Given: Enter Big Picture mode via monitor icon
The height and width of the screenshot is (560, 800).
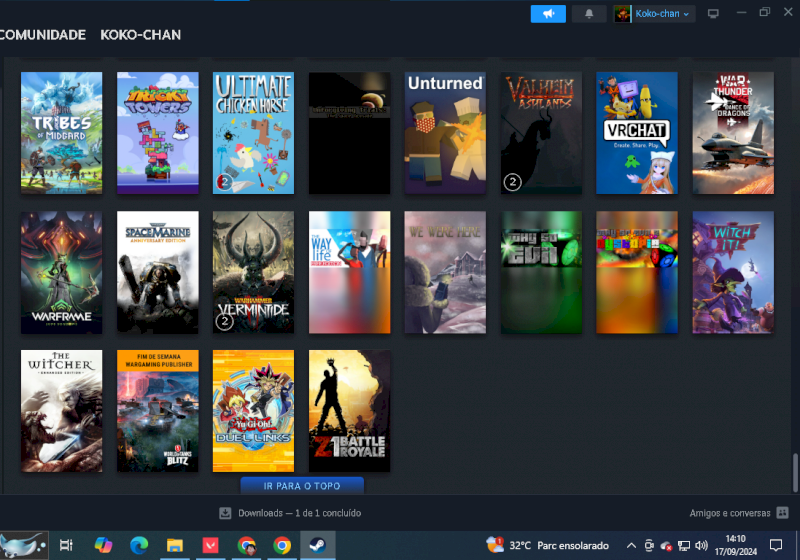Looking at the screenshot, I should [x=713, y=14].
